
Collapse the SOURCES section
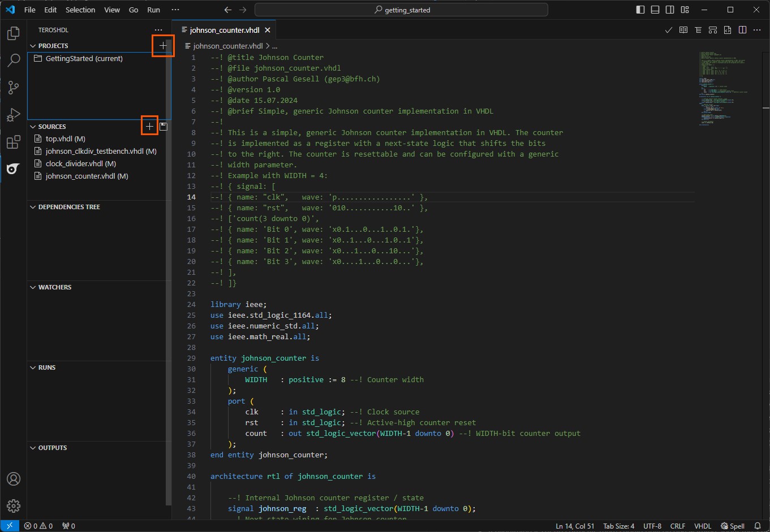pos(33,127)
